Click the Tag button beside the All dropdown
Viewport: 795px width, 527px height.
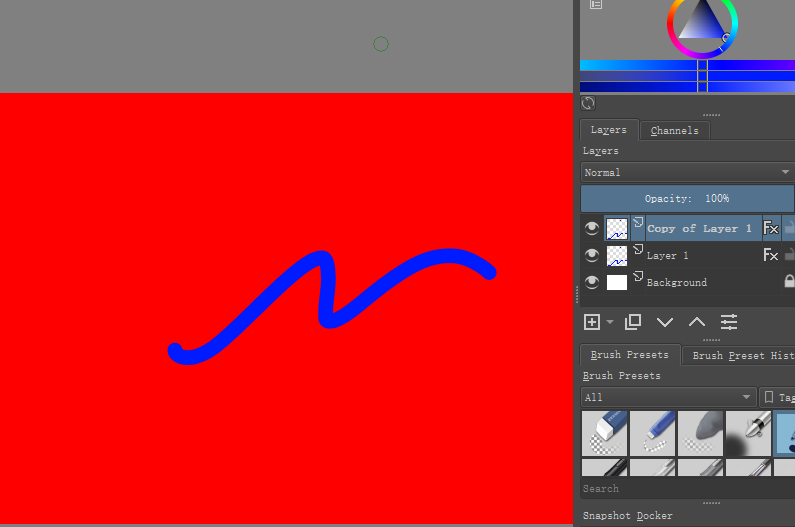(777, 397)
